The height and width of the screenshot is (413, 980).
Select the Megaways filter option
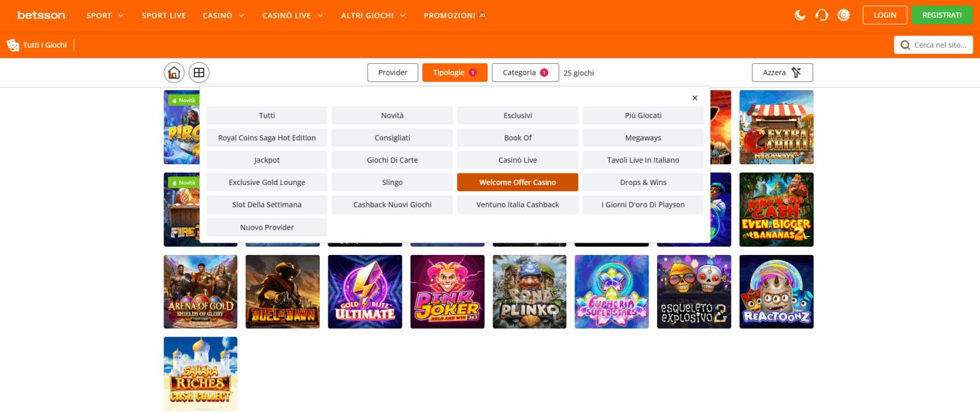(643, 138)
